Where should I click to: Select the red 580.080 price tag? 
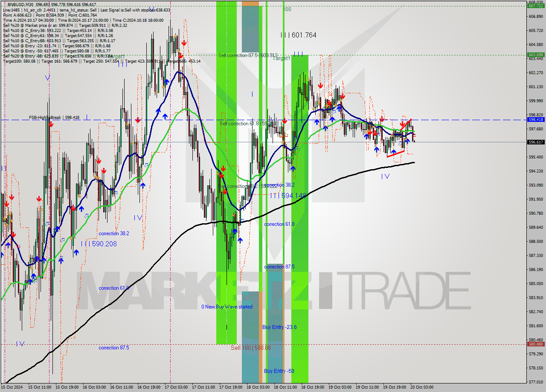pos(536,344)
